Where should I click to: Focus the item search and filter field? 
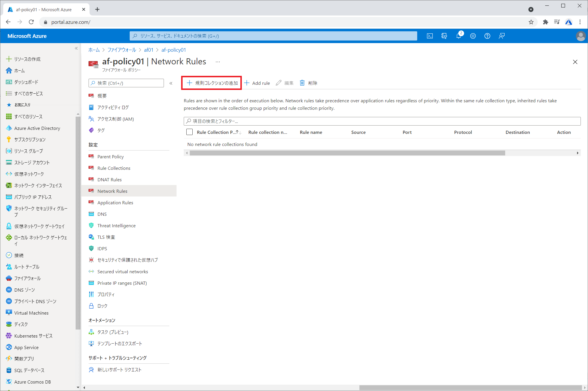click(382, 121)
